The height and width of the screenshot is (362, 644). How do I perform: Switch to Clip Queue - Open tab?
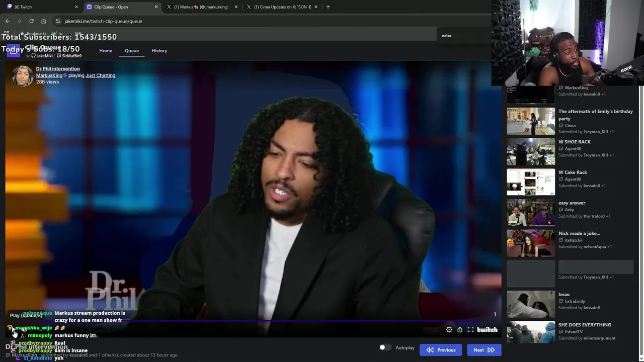click(121, 7)
